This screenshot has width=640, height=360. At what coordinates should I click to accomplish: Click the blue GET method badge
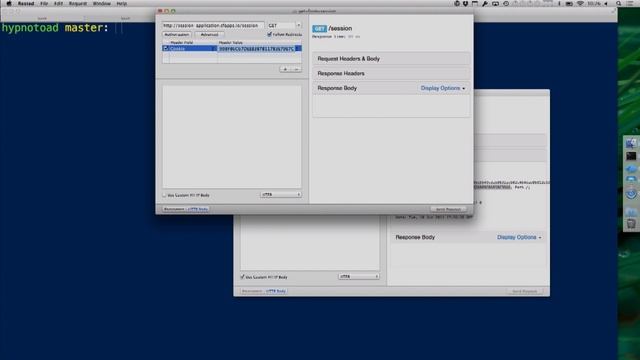click(319, 29)
